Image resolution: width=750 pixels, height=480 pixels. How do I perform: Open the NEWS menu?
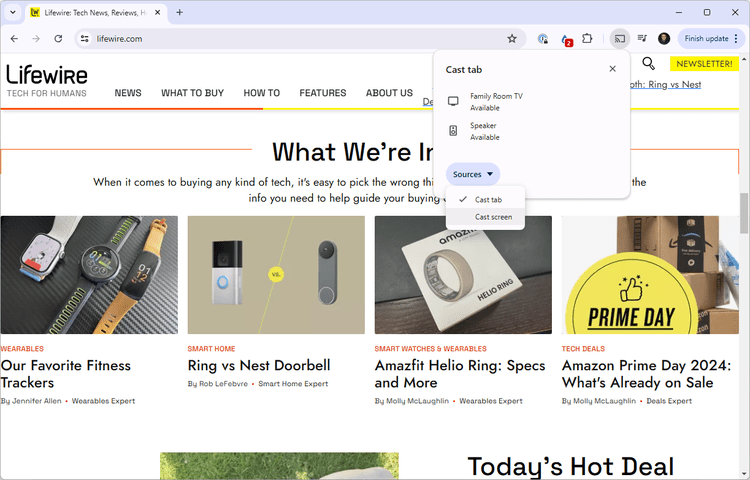point(128,93)
